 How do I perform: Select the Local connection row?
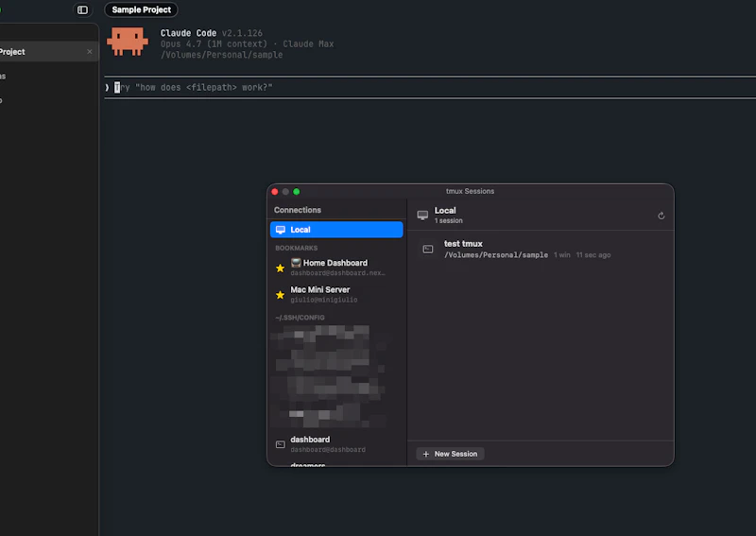point(336,230)
